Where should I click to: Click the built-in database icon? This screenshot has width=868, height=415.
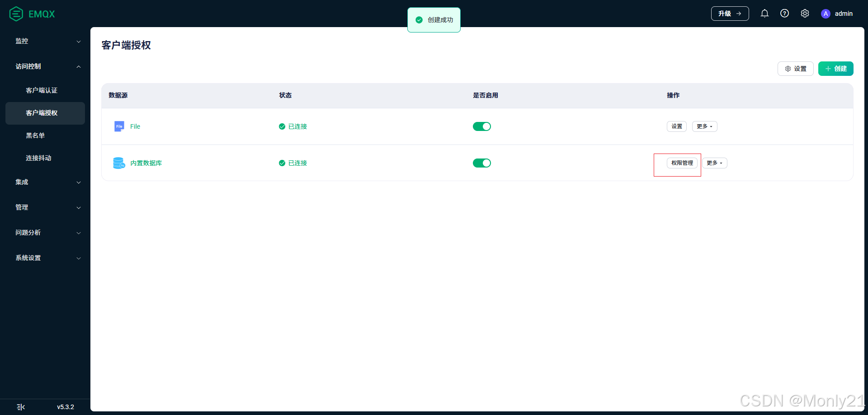point(119,163)
